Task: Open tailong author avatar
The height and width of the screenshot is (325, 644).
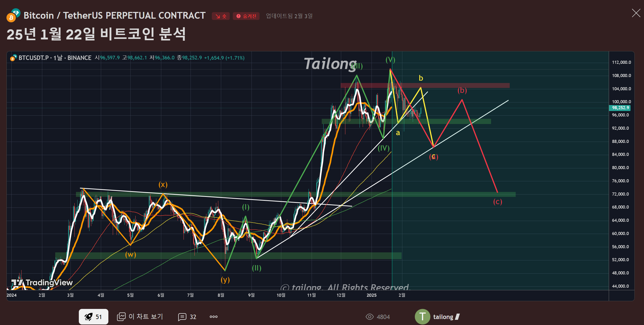Action: pyautogui.click(x=422, y=317)
